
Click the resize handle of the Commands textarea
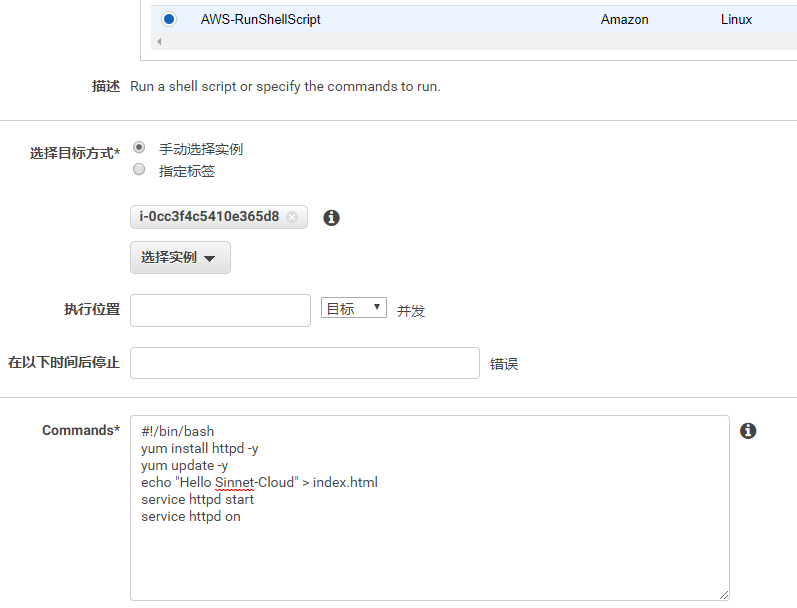(724, 595)
